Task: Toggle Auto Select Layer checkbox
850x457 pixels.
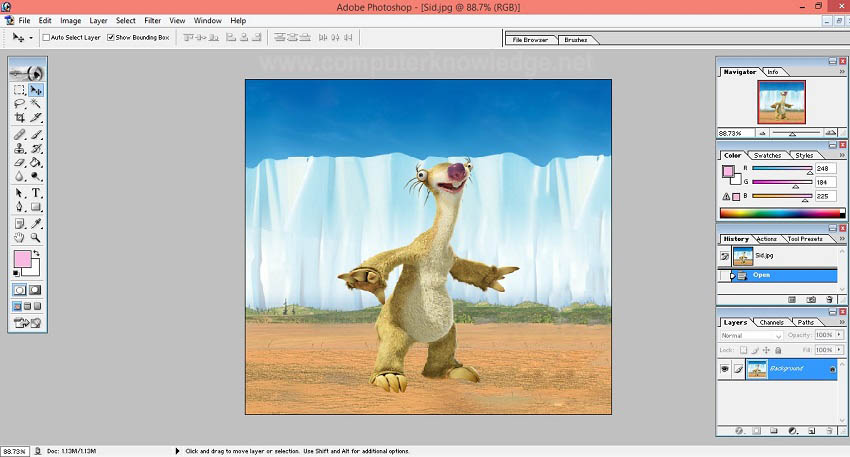Action: pyautogui.click(x=46, y=37)
